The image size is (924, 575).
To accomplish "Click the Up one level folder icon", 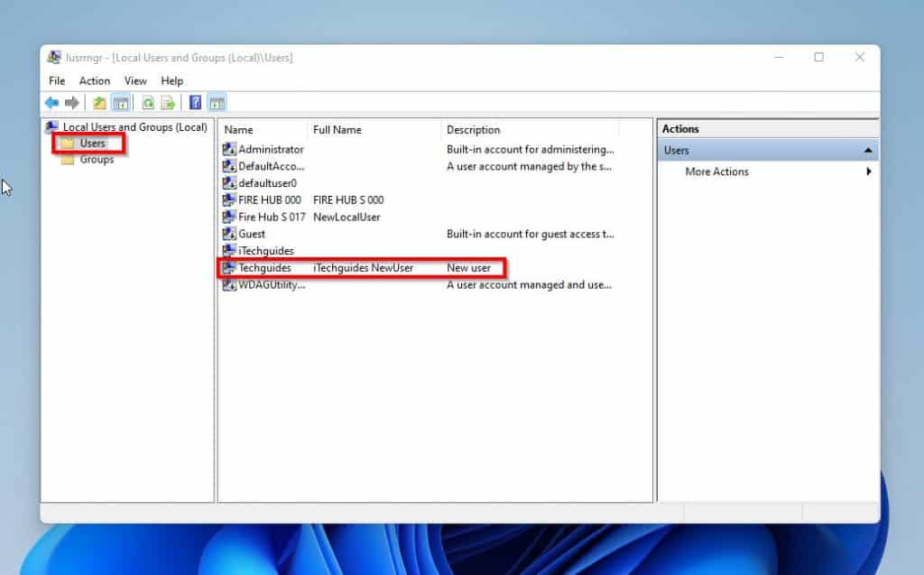I will [x=99, y=103].
